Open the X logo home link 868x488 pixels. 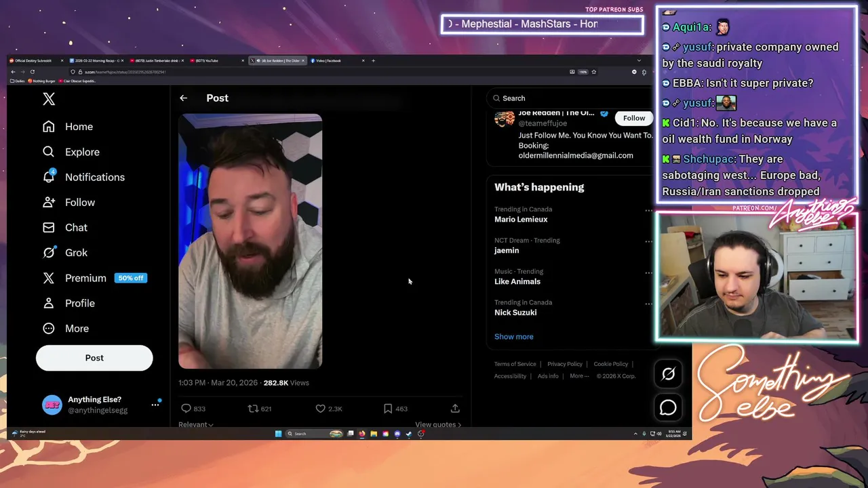49,99
